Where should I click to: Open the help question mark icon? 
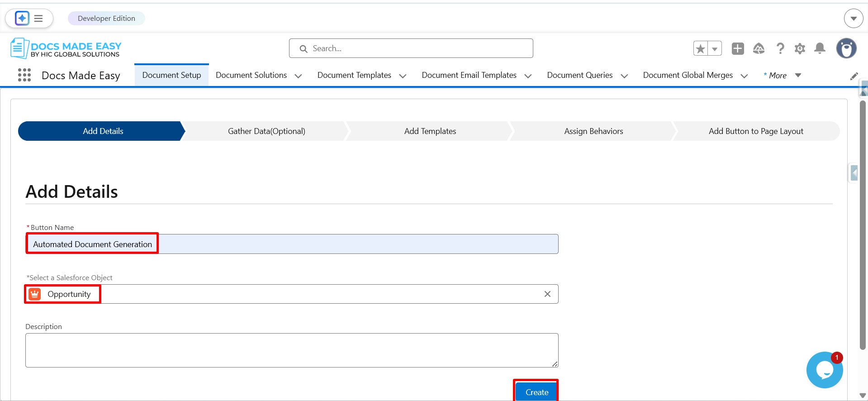[780, 48]
